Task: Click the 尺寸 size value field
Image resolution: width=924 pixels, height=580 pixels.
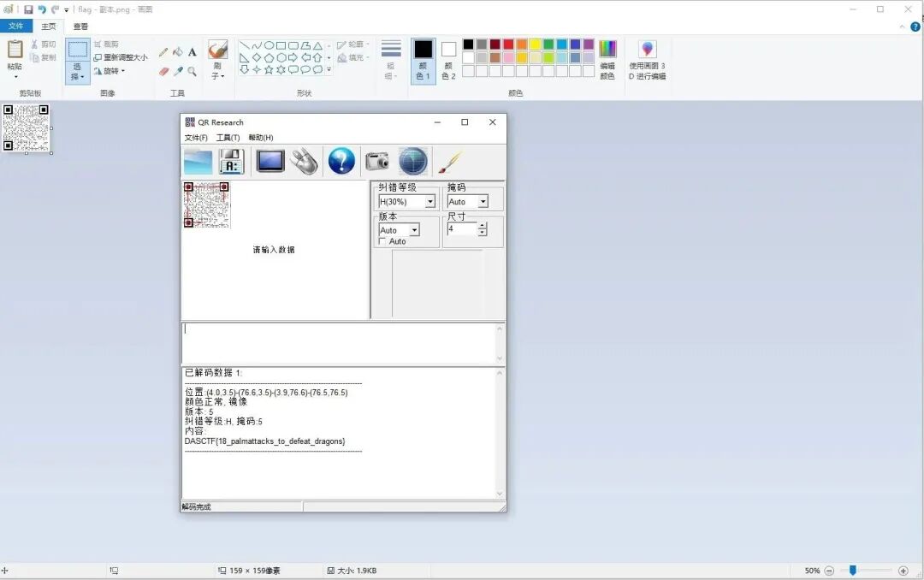Action: pos(461,229)
